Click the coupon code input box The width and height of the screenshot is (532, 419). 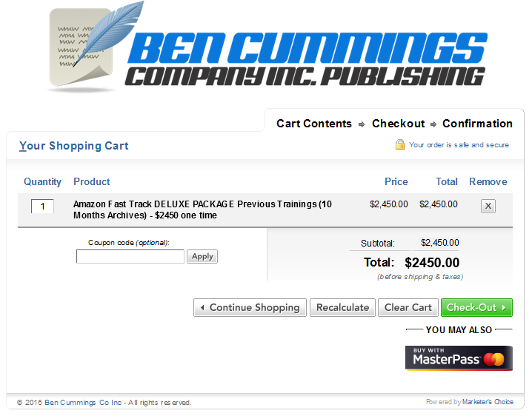tap(130, 256)
